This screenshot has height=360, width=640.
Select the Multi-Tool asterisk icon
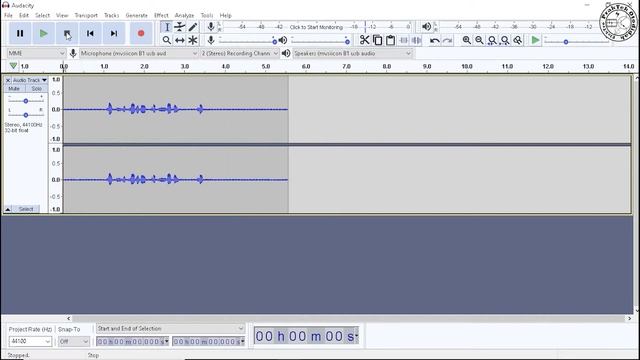[x=193, y=40]
